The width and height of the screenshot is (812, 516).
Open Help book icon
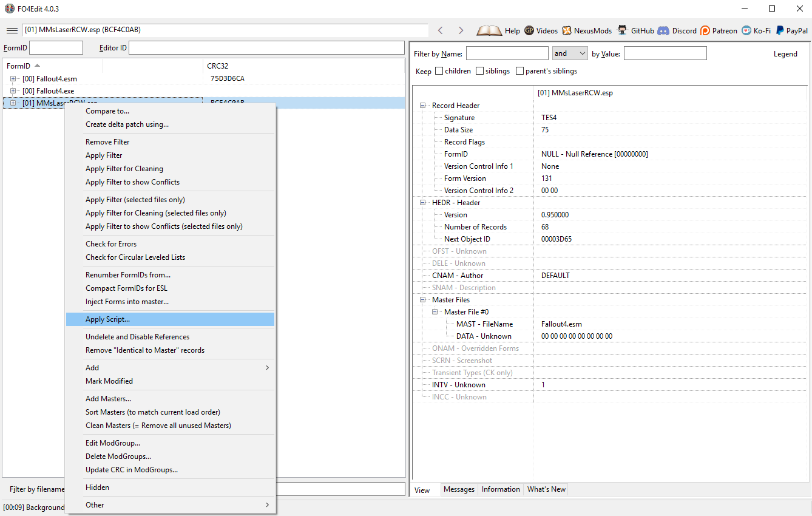coord(489,30)
